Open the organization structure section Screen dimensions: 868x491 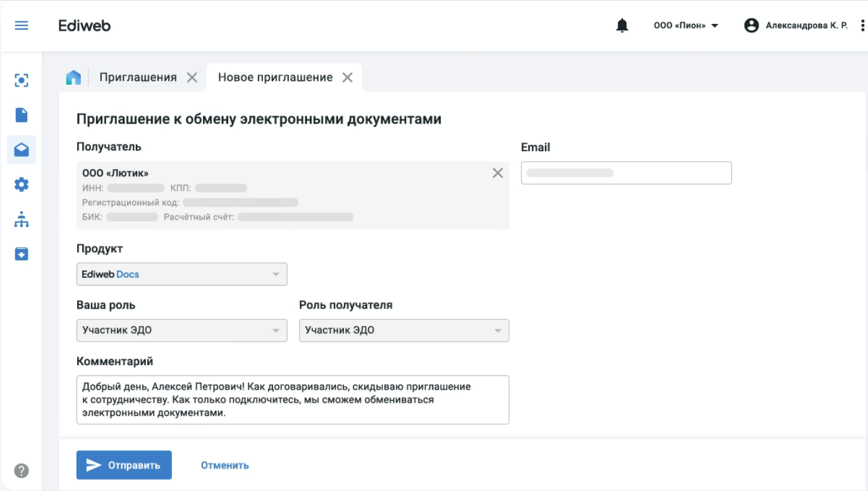pyautogui.click(x=21, y=219)
